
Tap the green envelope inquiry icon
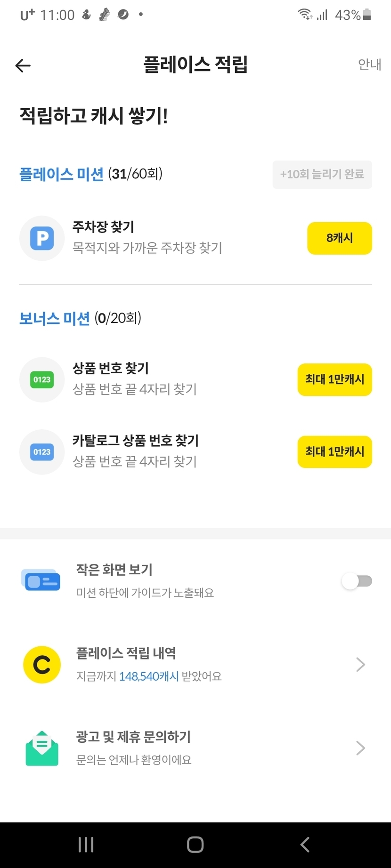tap(42, 748)
